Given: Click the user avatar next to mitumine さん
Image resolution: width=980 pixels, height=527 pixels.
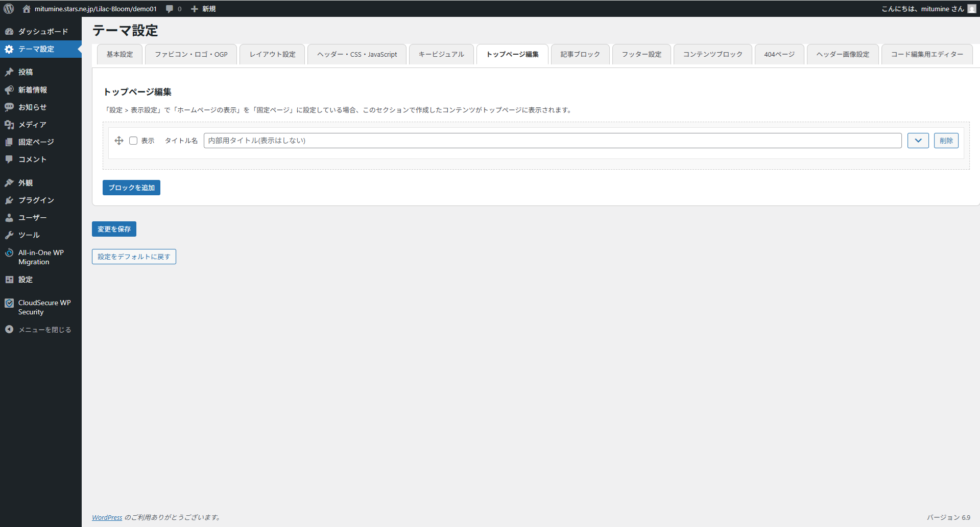Looking at the screenshot, I should point(971,9).
